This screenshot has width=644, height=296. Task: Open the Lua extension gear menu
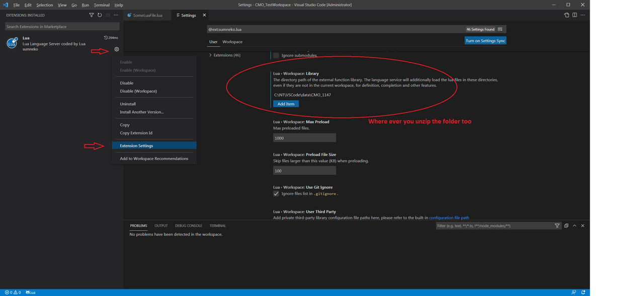pos(117,49)
